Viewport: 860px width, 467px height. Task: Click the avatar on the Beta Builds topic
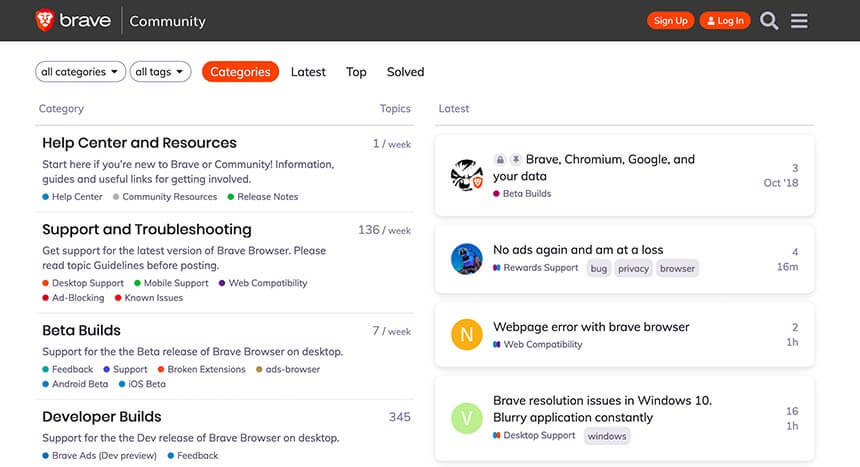(467, 175)
